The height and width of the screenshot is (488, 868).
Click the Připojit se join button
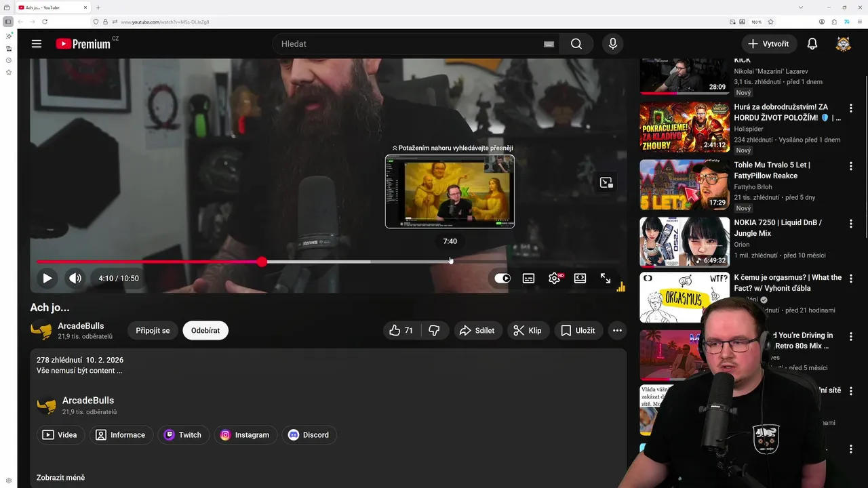pyautogui.click(x=153, y=330)
